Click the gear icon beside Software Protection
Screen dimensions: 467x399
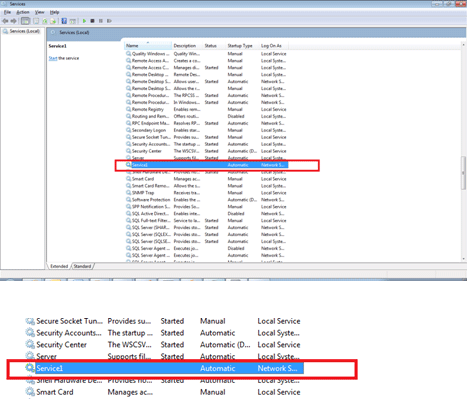coord(128,199)
